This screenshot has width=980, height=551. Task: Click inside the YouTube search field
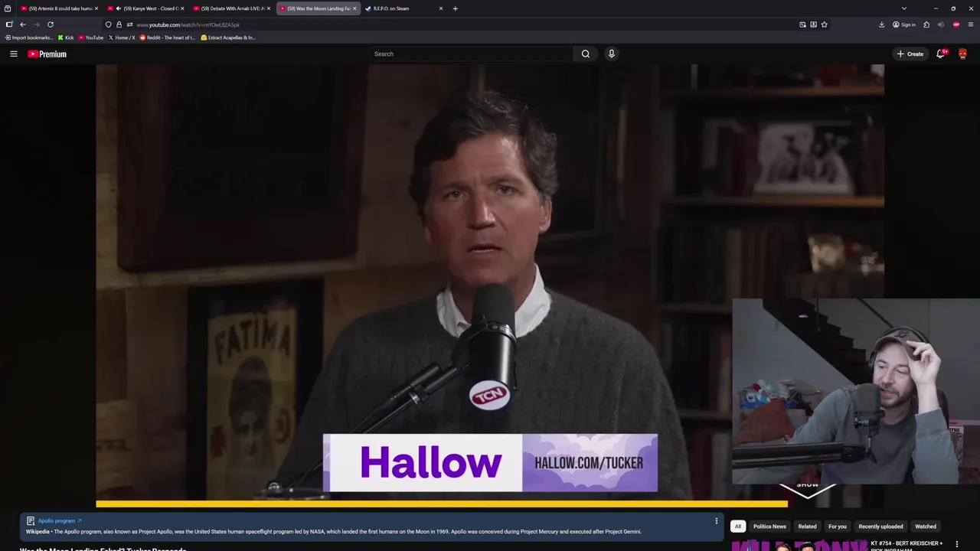pyautogui.click(x=471, y=54)
